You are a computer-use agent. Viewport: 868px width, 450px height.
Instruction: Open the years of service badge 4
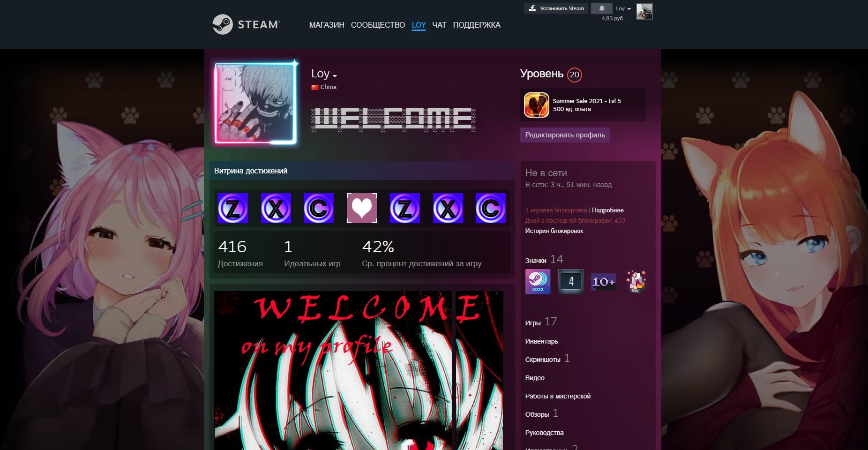coord(571,282)
